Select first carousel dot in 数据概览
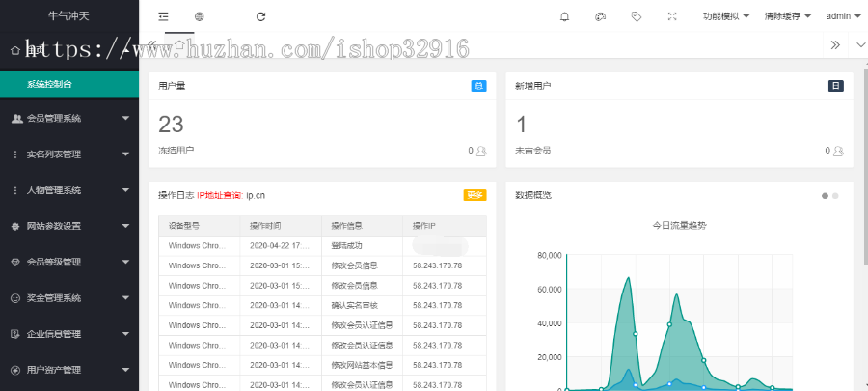The width and height of the screenshot is (868, 391). click(x=825, y=196)
